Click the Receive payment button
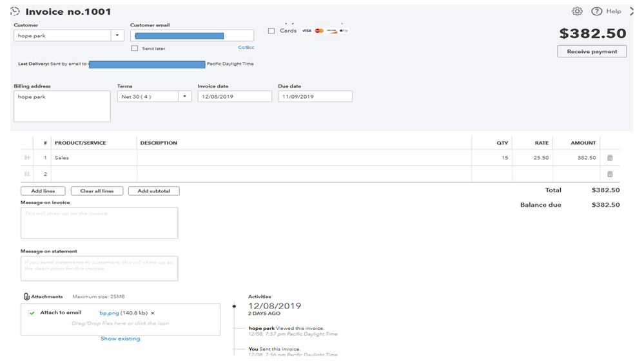Image resolution: width=644 pixels, height=362 pixels. pos(592,52)
